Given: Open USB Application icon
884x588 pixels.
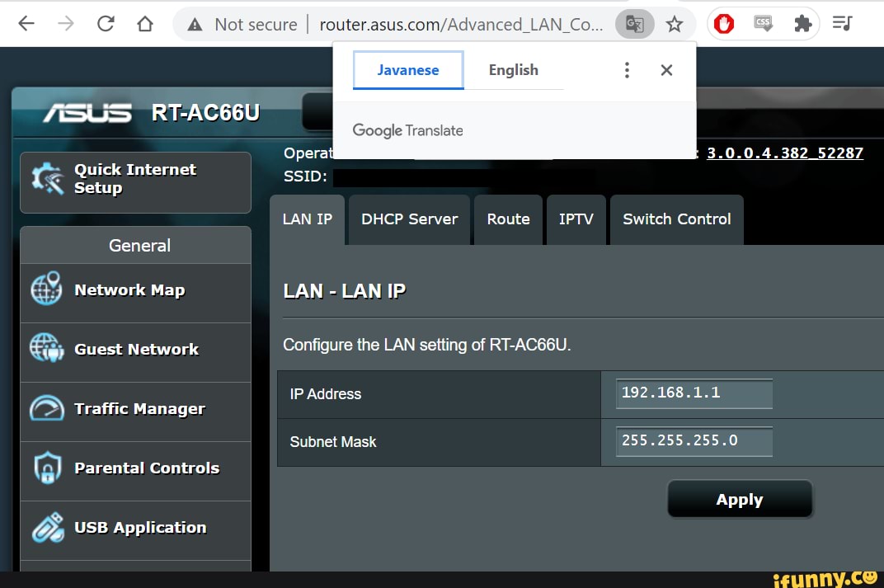Looking at the screenshot, I should 46,528.
